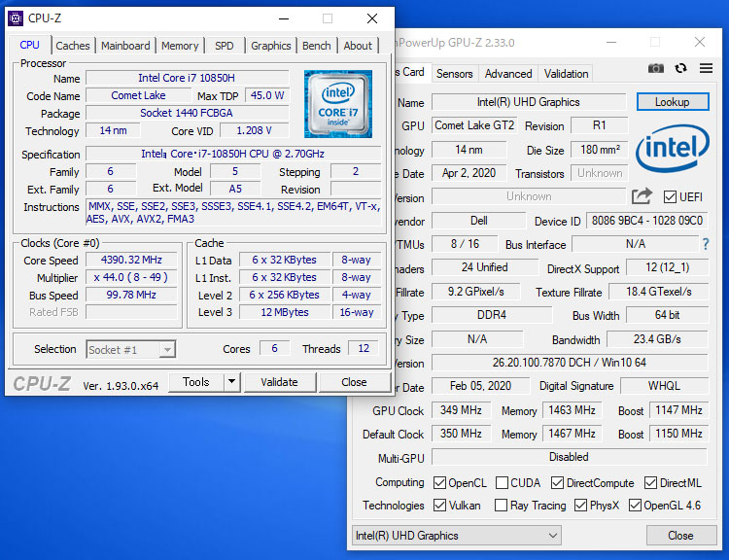The height and width of the screenshot is (560, 729).
Task: Click the GPU-Z screenshot camera icon
Action: [x=655, y=69]
